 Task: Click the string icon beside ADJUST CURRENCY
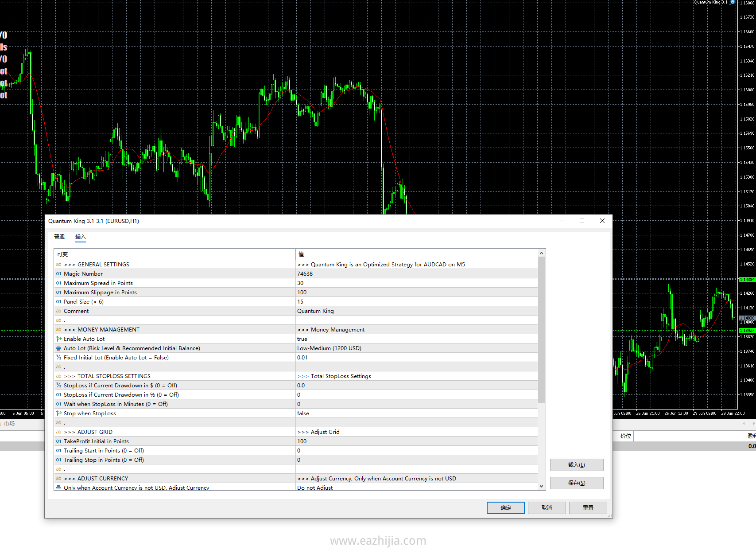point(58,479)
